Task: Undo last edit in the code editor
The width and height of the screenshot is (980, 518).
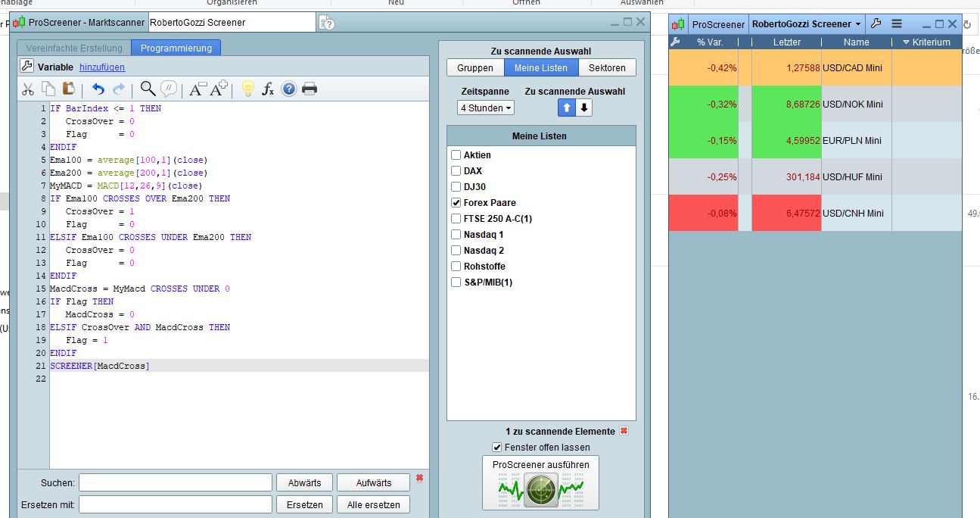Action: [x=98, y=89]
